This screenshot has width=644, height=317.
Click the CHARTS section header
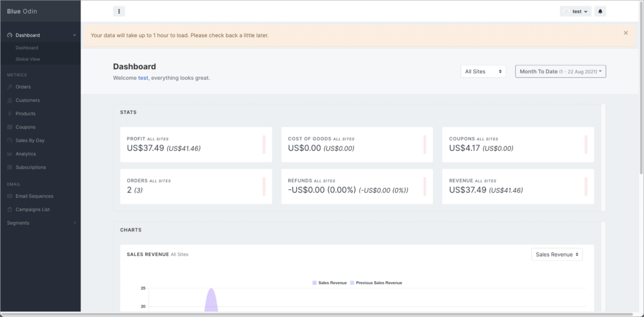click(131, 230)
